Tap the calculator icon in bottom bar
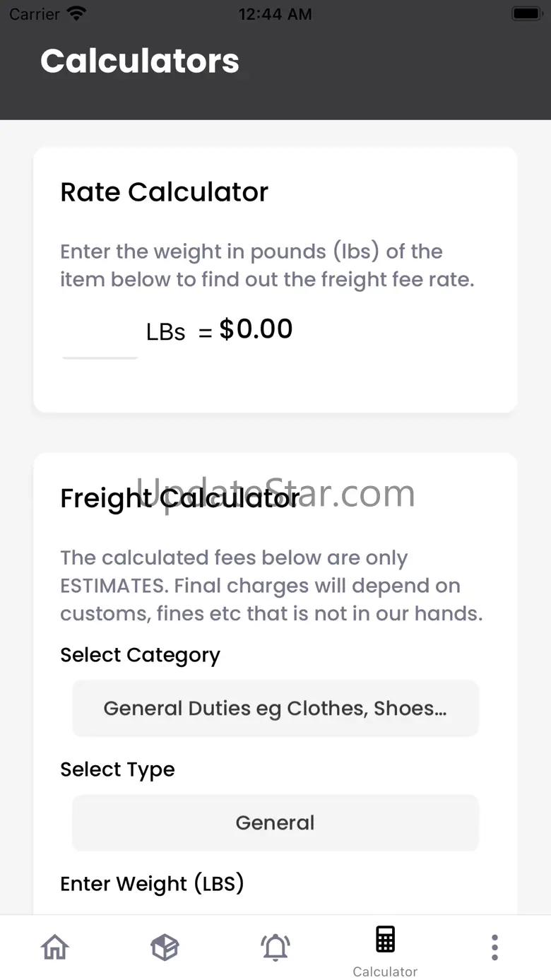Image resolution: width=551 pixels, height=980 pixels. (385, 940)
